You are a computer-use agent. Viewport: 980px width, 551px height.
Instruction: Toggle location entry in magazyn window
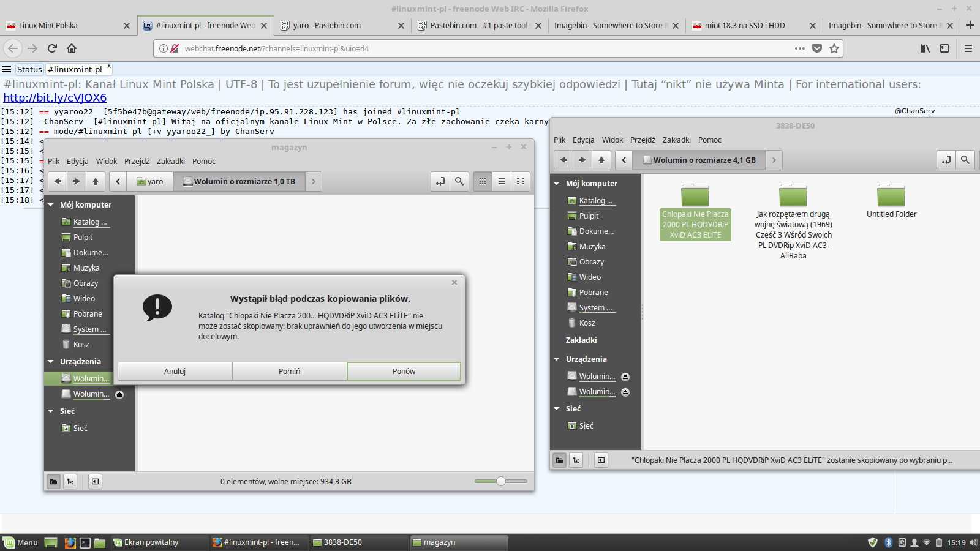click(440, 181)
